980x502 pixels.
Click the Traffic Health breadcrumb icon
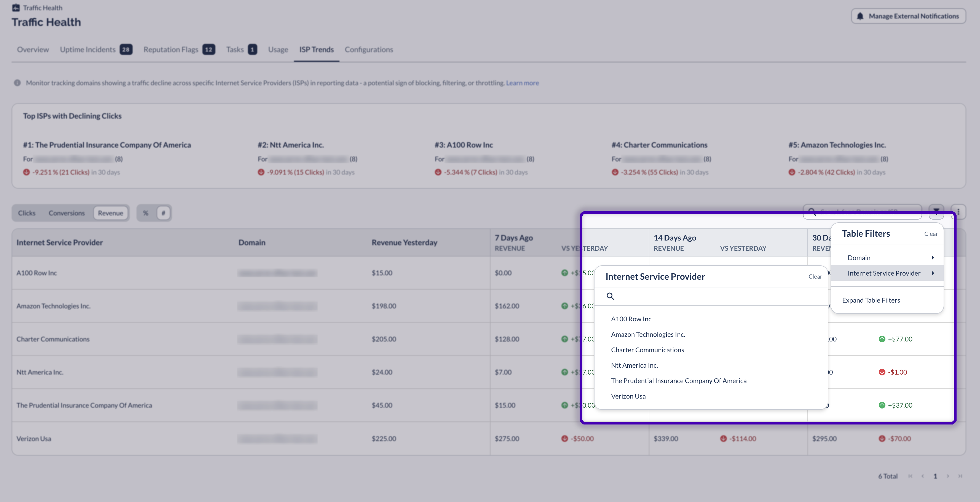pyautogui.click(x=16, y=8)
